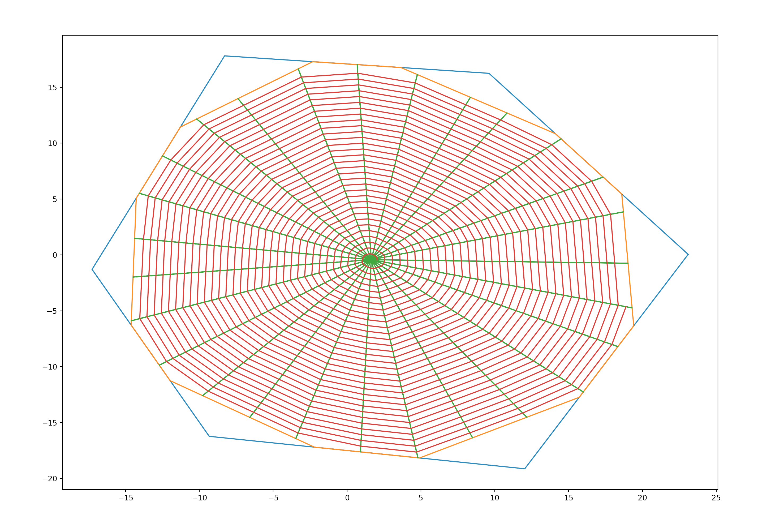Image resolution: width=758 pixels, height=532 pixels.
Task: Click the y-axis tick label "−15"
Action: pos(50,423)
